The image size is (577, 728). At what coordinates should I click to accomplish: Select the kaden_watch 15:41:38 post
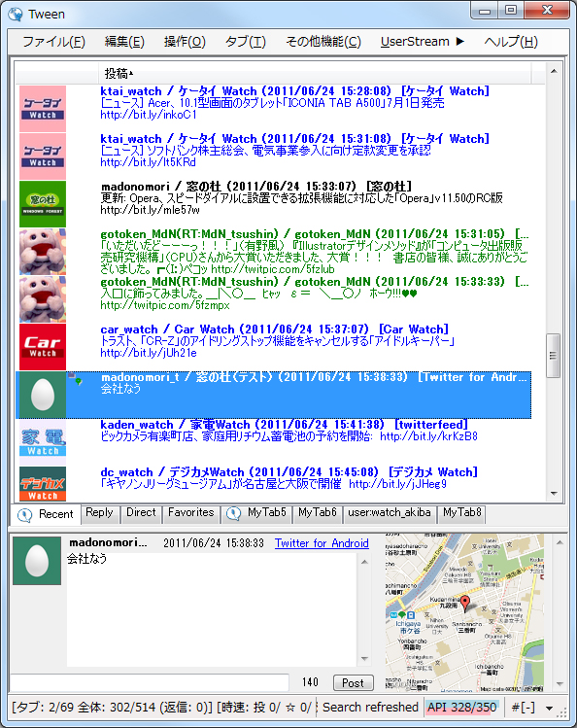click(x=274, y=442)
